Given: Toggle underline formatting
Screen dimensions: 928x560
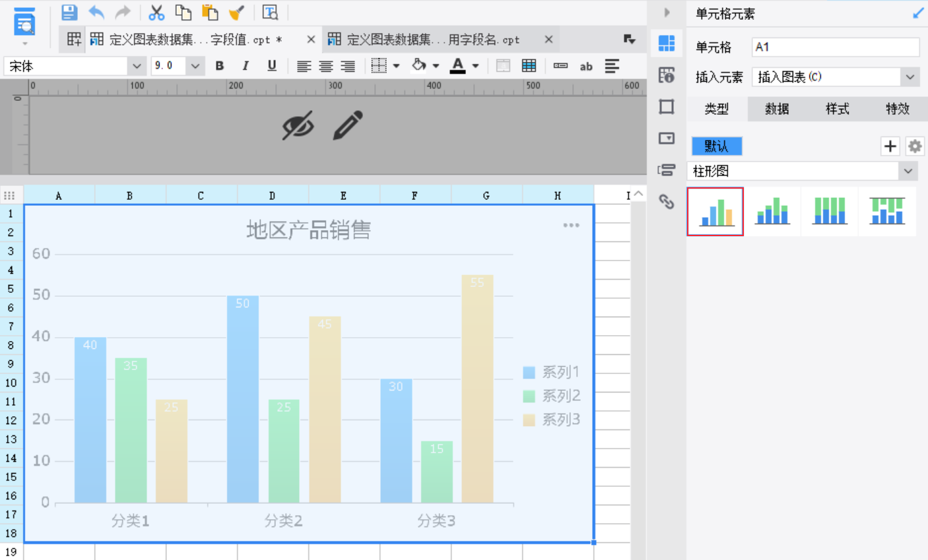Looking at the screenshot, I should (271, 66).
